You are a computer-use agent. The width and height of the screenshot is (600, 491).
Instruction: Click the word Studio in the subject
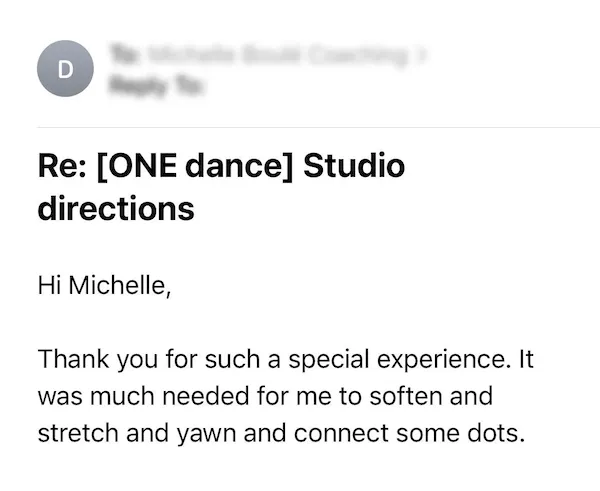pos(354,166)
